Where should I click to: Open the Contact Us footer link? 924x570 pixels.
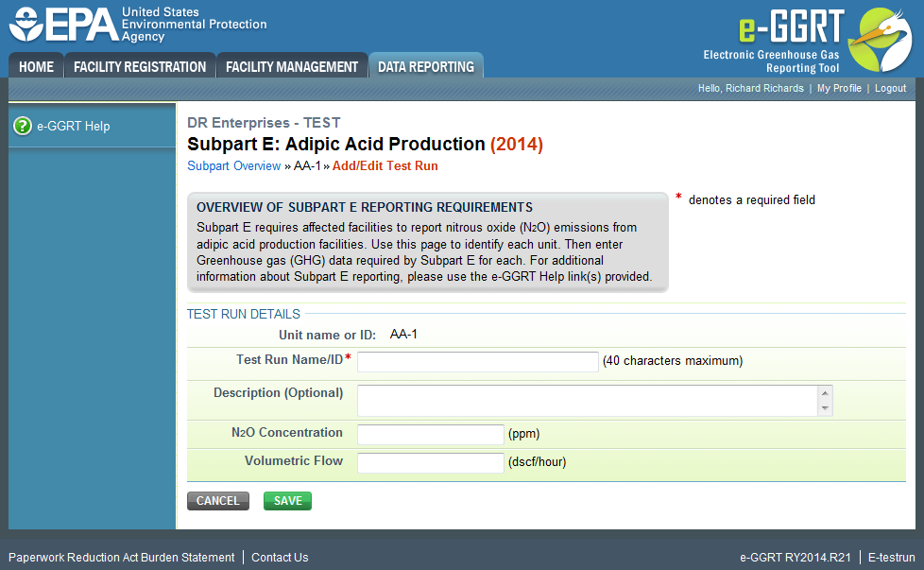[280, 558]
